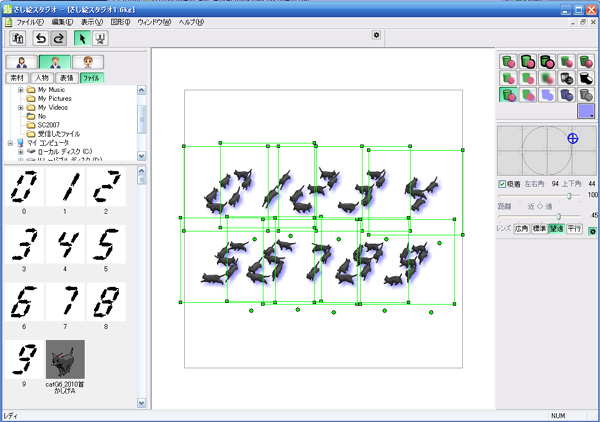This screenshot has height=422, width=600.
Task: Select the cat image thumbnail
Action: click(x=65, y=359)
